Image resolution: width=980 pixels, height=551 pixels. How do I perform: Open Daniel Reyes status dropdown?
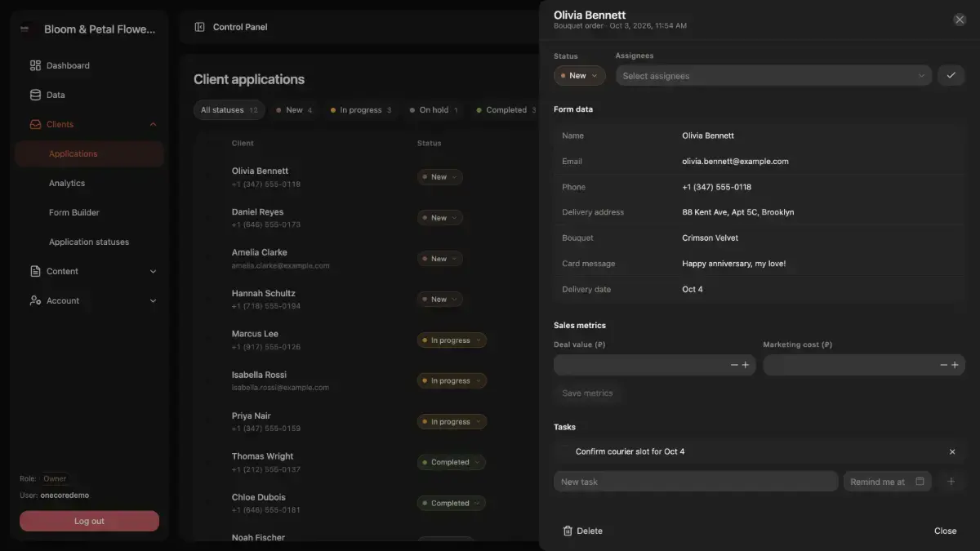[x=440, y=218]
